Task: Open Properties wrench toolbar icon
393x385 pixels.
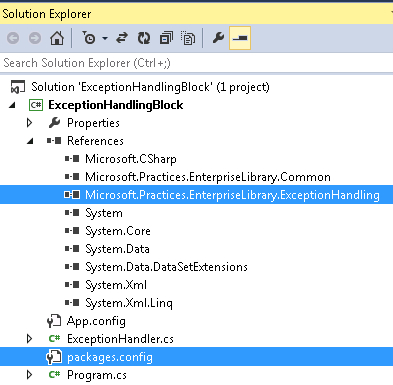Action: coord(218,38)
